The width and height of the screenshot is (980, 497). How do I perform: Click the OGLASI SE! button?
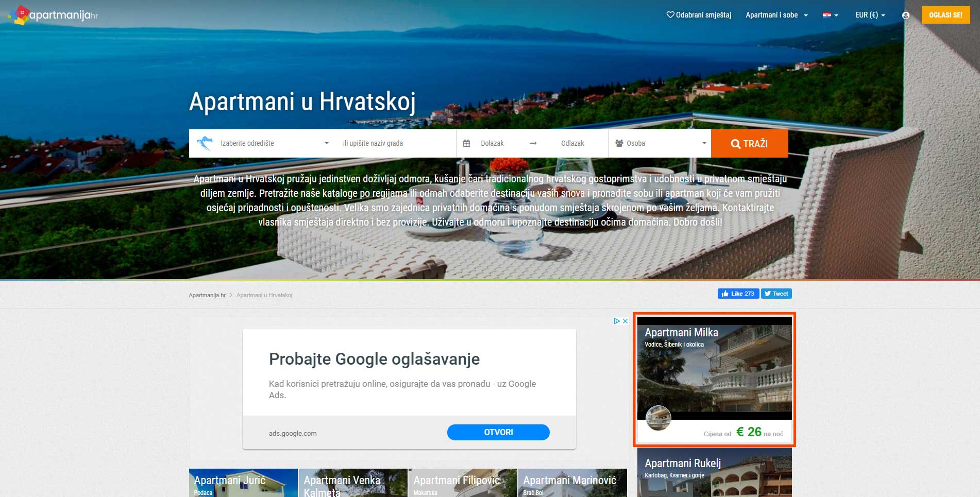pyautogui.click(x=945, y=15)
